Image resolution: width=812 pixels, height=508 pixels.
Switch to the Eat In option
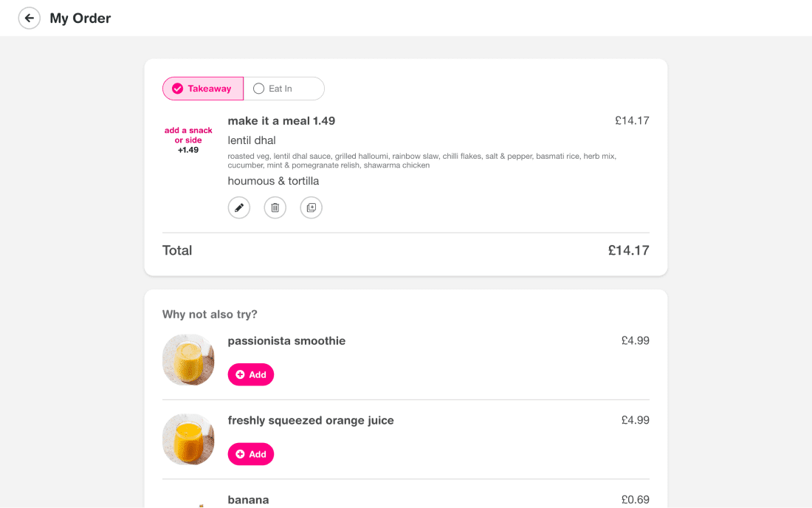coord(283,89)
